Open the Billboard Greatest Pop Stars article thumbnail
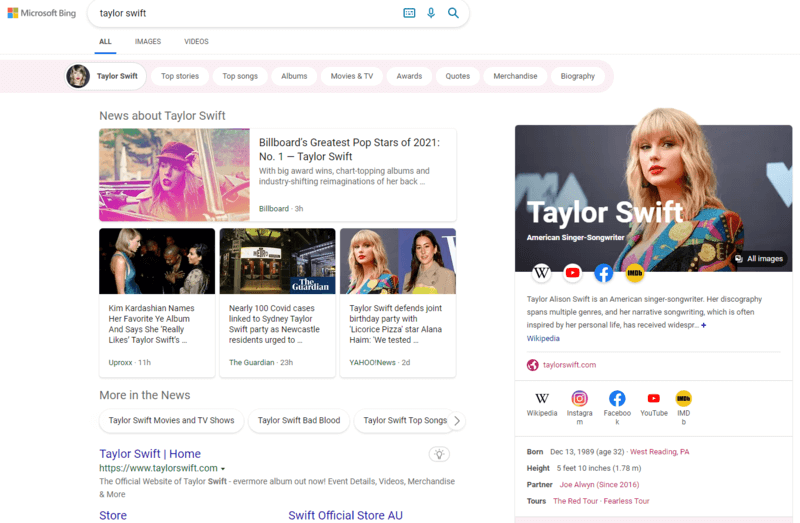The width and height of the screenshot is (800, 523). 174,175
